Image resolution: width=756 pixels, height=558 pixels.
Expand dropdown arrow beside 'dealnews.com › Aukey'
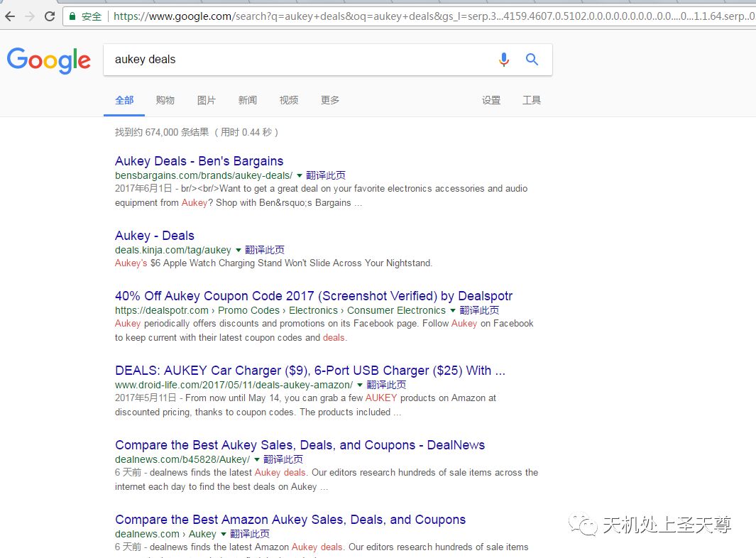223,535
